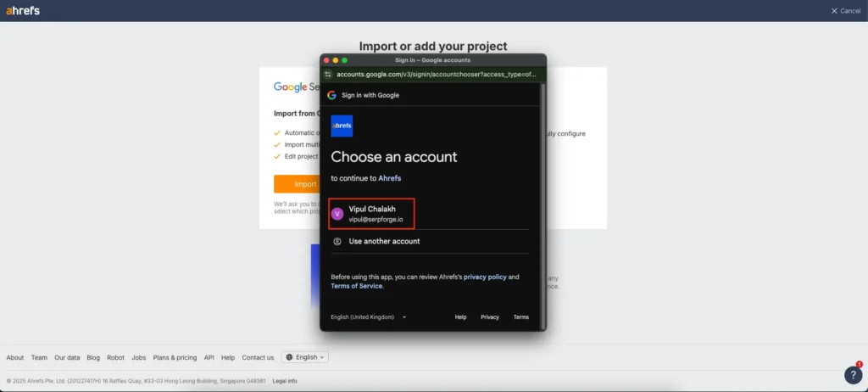Open the Terms of Service link
This screenshot has height=392, width=868.
coord(357,286)
